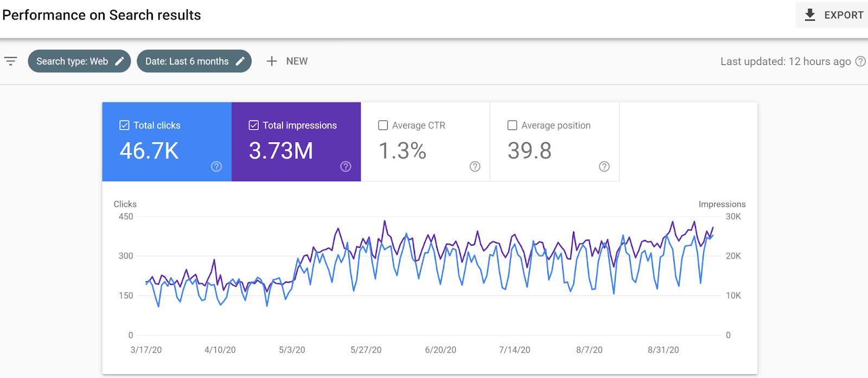The image size is (868, 378).
Task: Open help icon in Average position card
Action: [x=604, y=166]
